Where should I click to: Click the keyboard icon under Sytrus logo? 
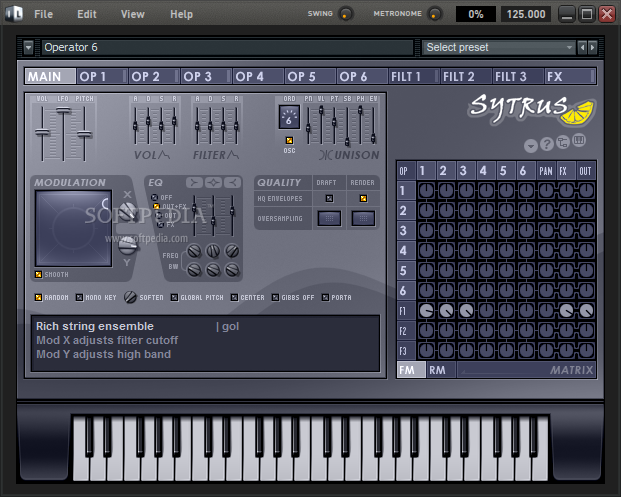(x=579, y=140)
